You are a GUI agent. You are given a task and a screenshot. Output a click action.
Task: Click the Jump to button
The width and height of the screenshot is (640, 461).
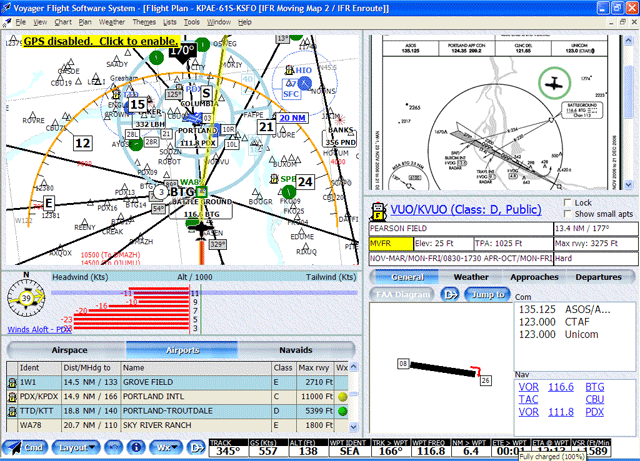[487, 294]
